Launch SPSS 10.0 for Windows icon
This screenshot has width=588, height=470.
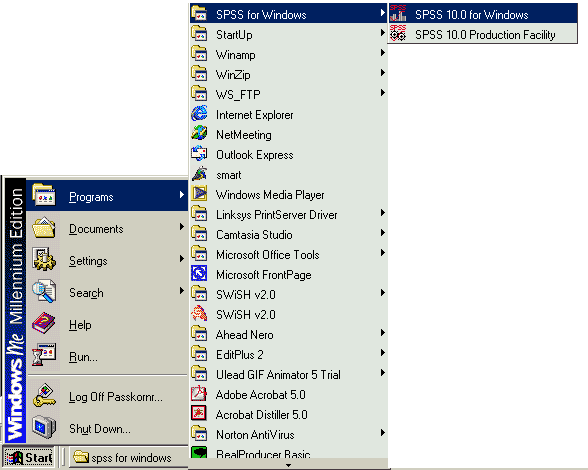pos(398,14)
